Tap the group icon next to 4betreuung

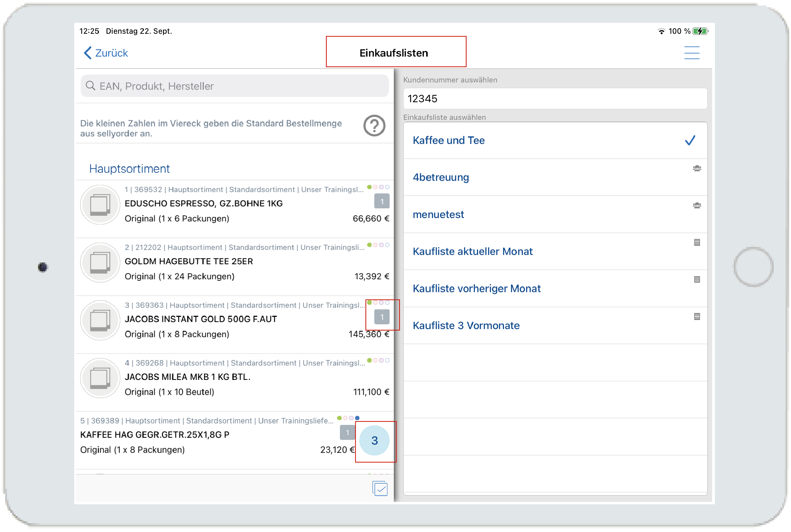click(x=697, y=168)
